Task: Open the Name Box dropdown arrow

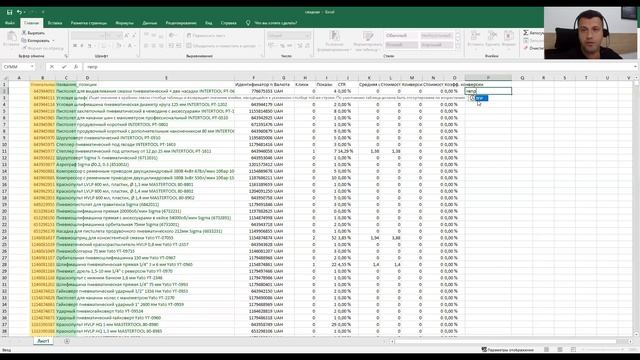Action: click(x=32, y=67)
